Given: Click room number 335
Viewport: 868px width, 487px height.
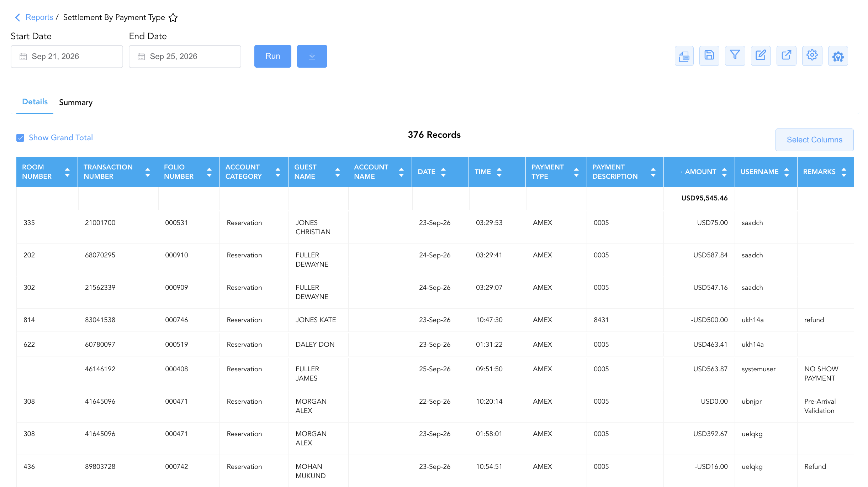Looking at the screenshot, I should click(29, 223).
